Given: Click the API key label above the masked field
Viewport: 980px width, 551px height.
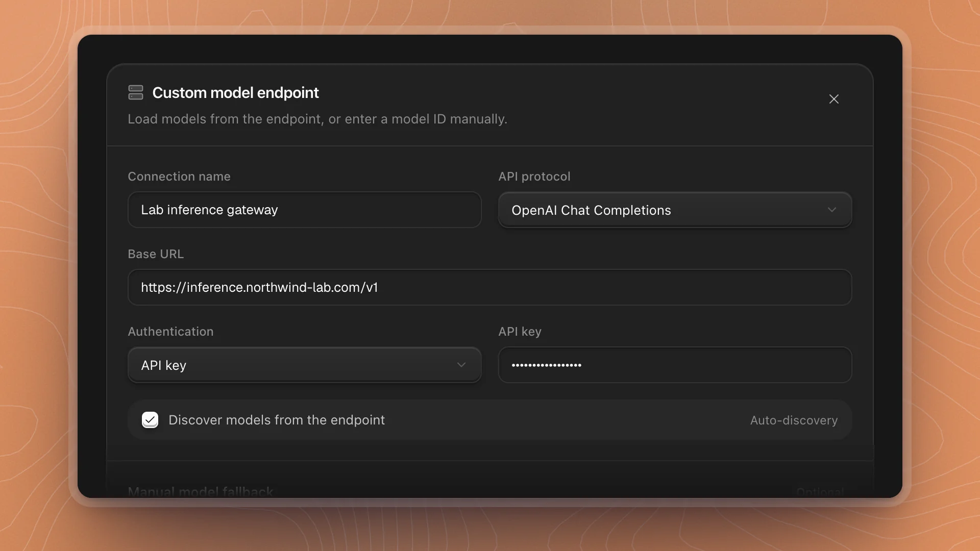Looking at the screenshot, I should coord(520,332).
